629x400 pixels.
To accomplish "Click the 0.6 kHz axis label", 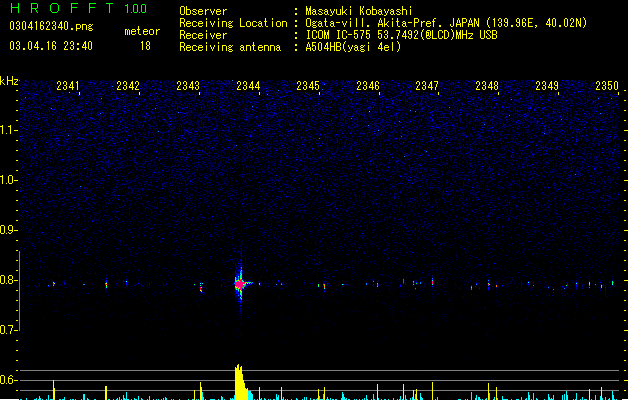I will point(8,380).
